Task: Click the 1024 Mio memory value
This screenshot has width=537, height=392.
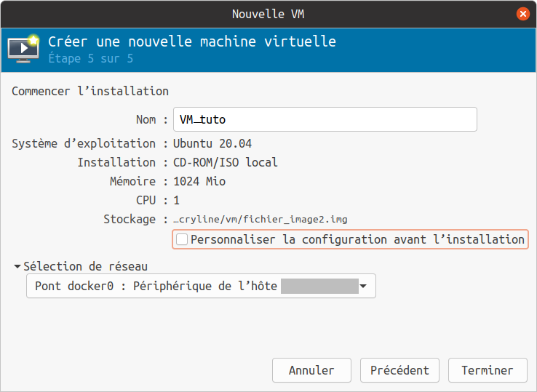Action: (199, 181)
